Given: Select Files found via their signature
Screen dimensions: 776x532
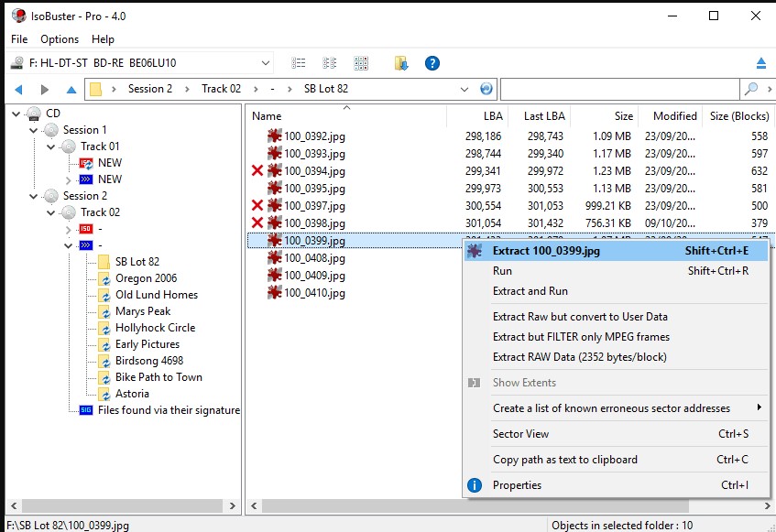Looking at the screenshot, I should click(169, 410).
